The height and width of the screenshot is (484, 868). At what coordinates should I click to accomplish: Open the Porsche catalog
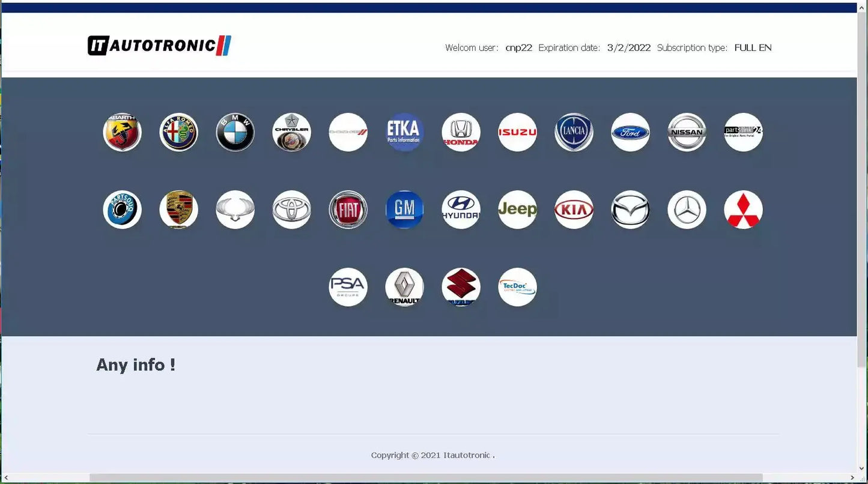179,210
